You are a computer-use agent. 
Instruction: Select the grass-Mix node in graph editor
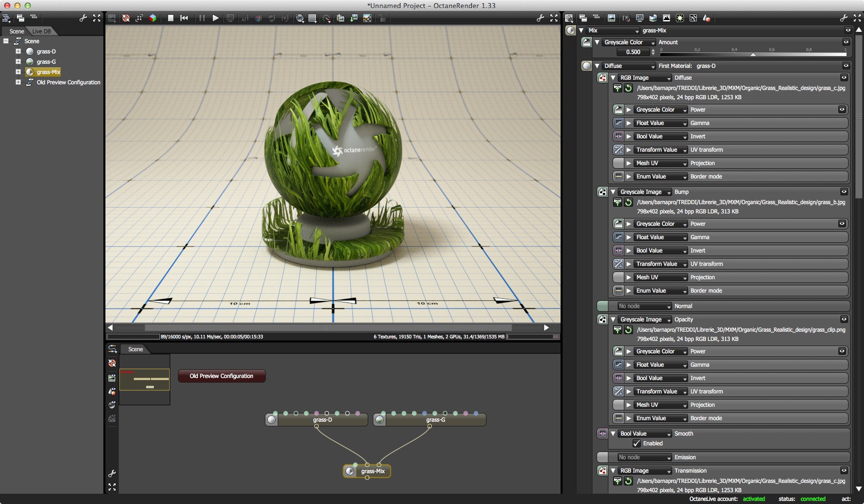point(367,471)
